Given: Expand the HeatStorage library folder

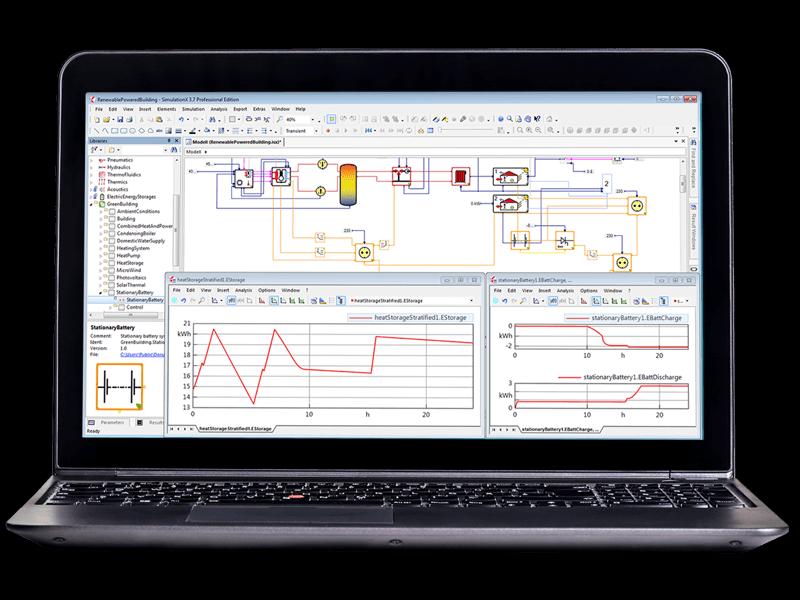Looking at the screenshot, I should 101,263.
